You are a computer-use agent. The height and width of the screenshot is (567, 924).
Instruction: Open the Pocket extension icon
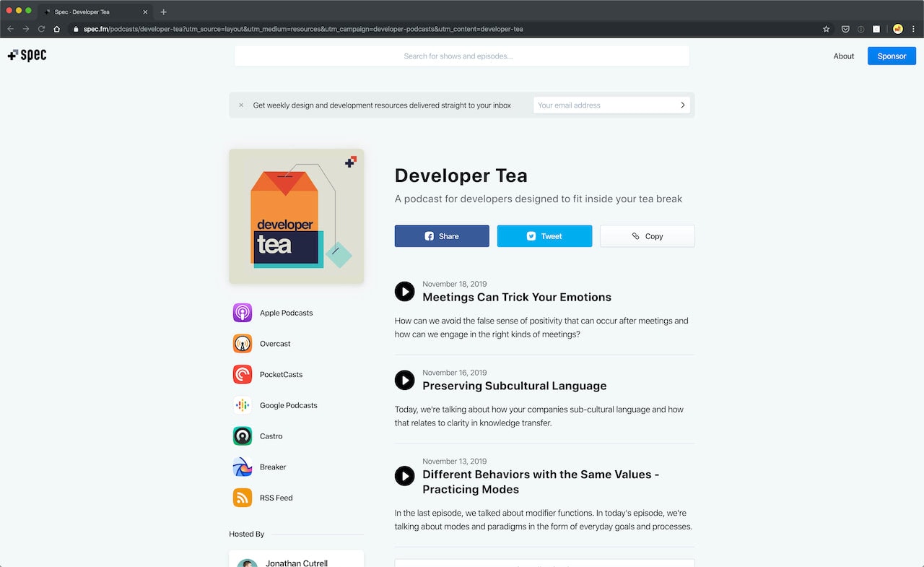tap(845, 29)
